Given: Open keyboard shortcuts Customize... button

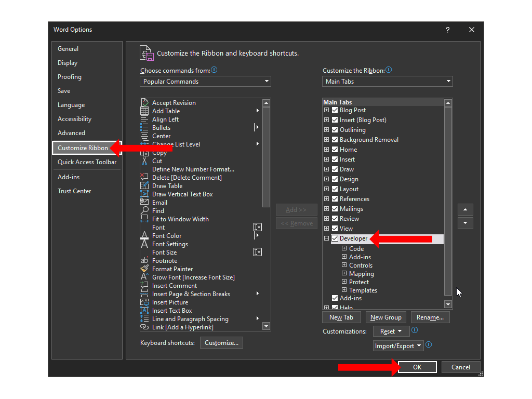Looking at the screenshot, I should [221, 343].
